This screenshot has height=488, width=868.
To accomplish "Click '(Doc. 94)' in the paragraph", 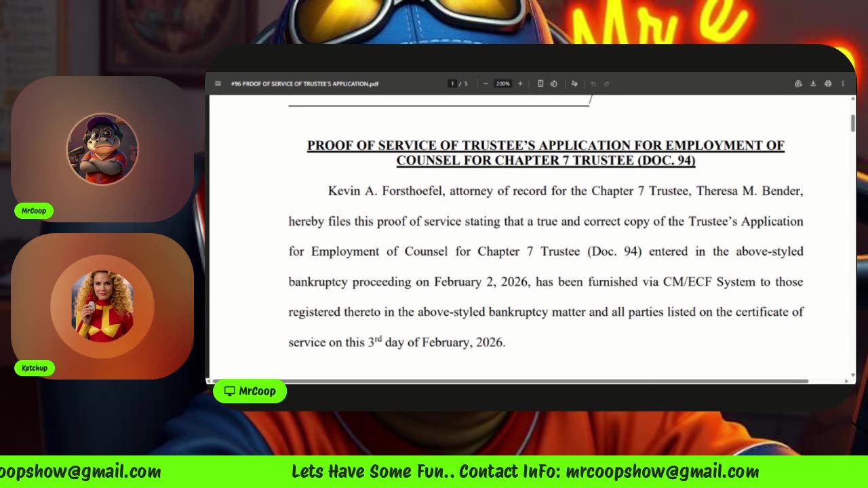I will coord(614,251).
